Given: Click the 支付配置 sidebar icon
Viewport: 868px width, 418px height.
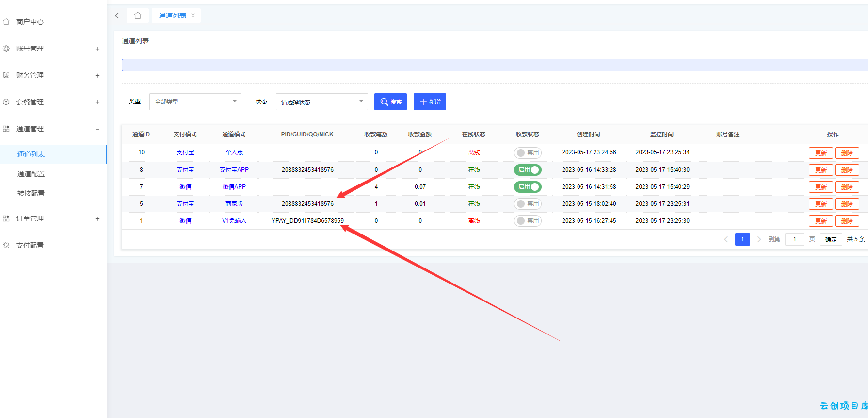Looking at the screenshot, I should tap(6, 245).
